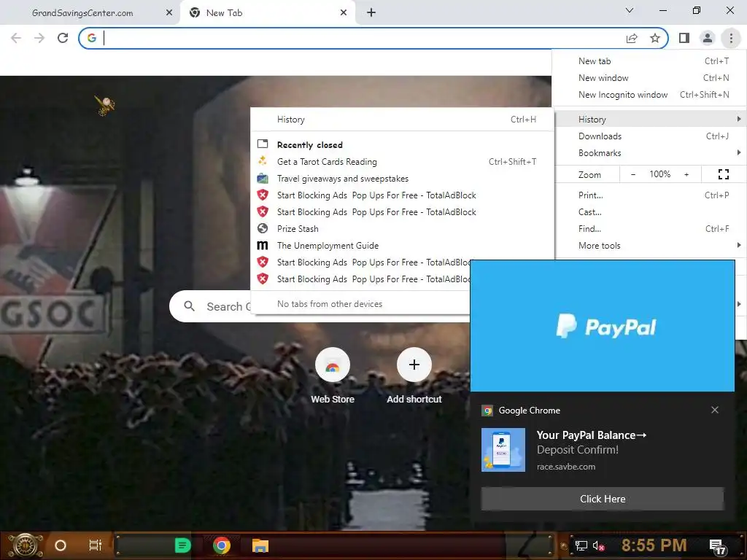Click the Click Here notification button
Screen dimensions: 747x560
point(603,499)
